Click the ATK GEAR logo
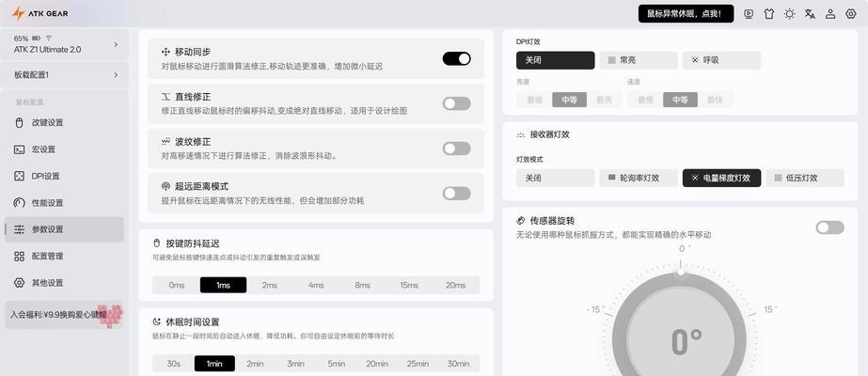Viewport: 868px width, 376px height. coord(39,13)
